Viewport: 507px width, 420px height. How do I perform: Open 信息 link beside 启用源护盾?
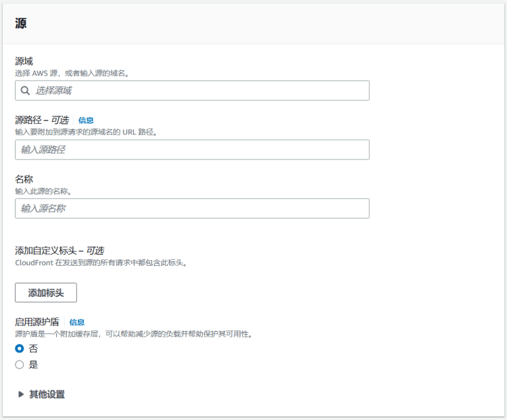77,323
